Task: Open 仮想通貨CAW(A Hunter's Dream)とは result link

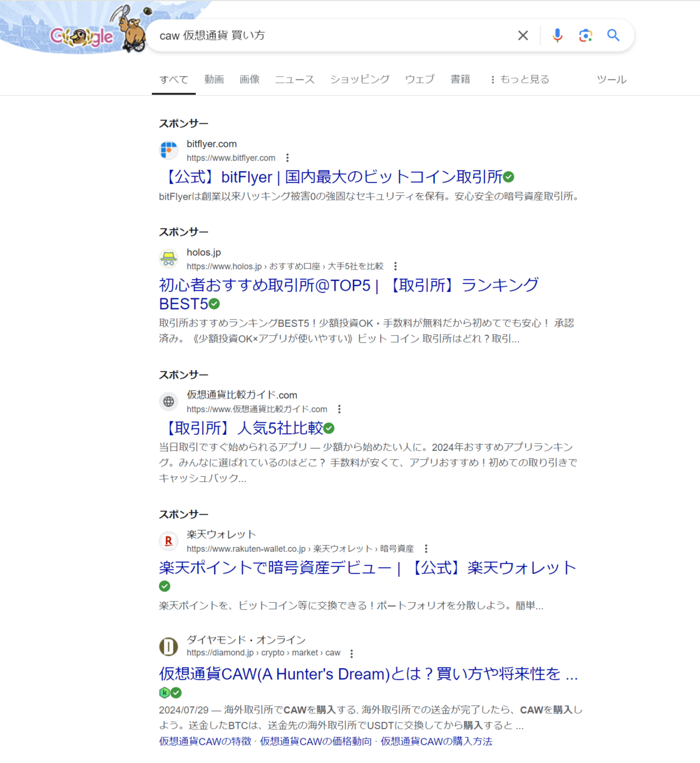Action: coord(369,674)
